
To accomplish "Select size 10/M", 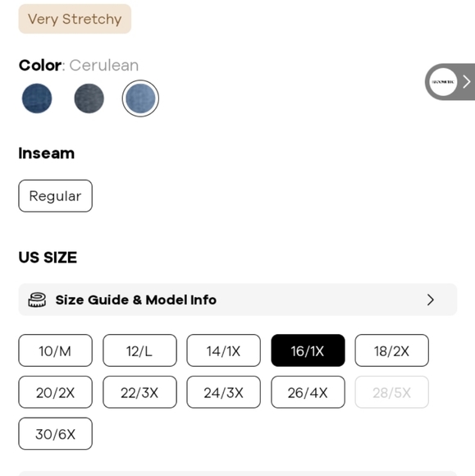I will coord(55,350).
